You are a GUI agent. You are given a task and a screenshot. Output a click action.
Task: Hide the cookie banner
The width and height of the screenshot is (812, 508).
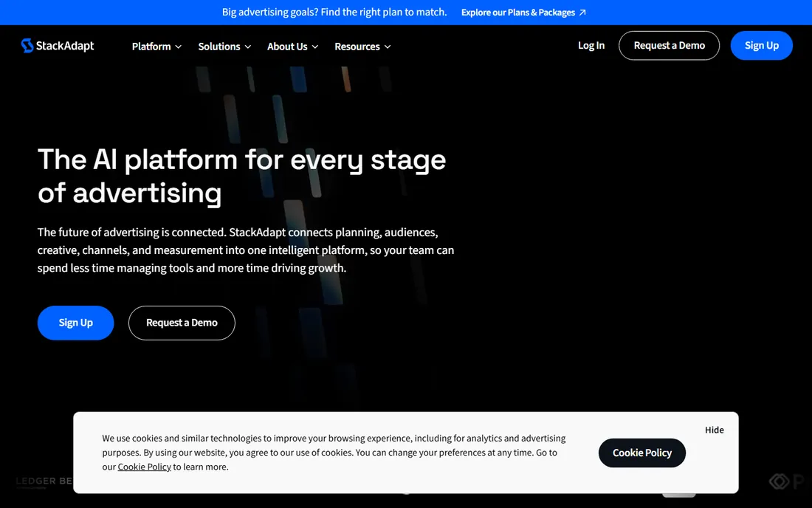pyautogui.click(x=714, y=430)
